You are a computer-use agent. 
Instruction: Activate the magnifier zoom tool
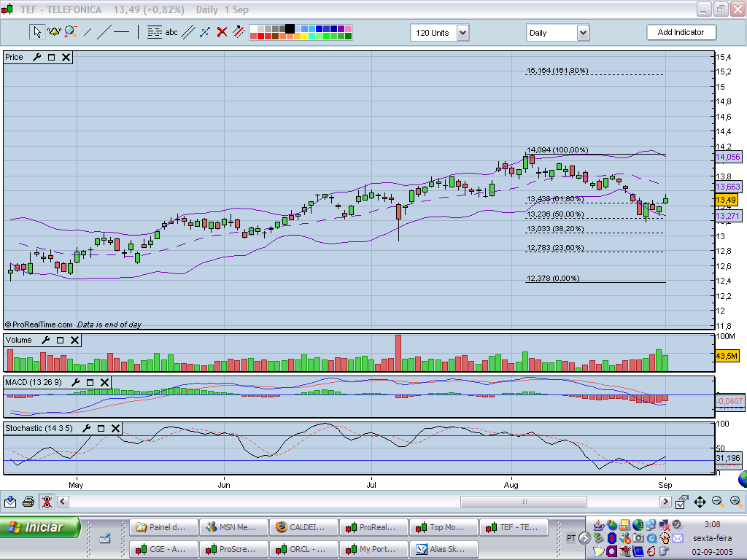[x=71, y=32]
